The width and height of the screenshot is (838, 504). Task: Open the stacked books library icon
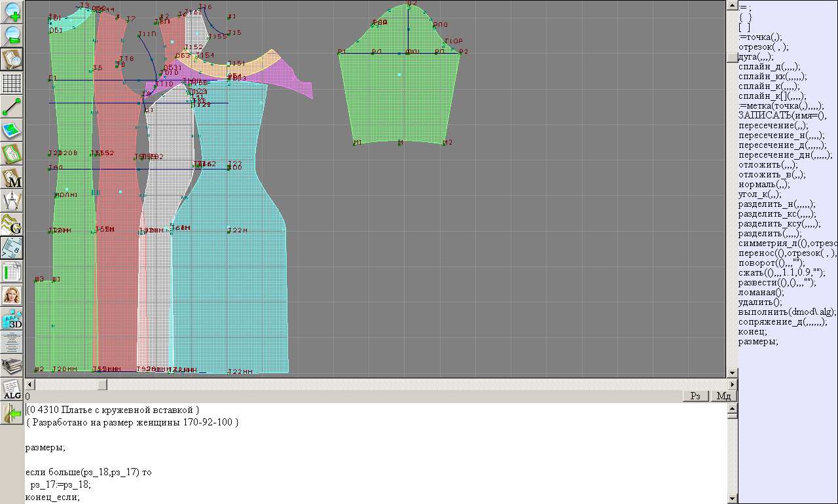pos(12,365)
